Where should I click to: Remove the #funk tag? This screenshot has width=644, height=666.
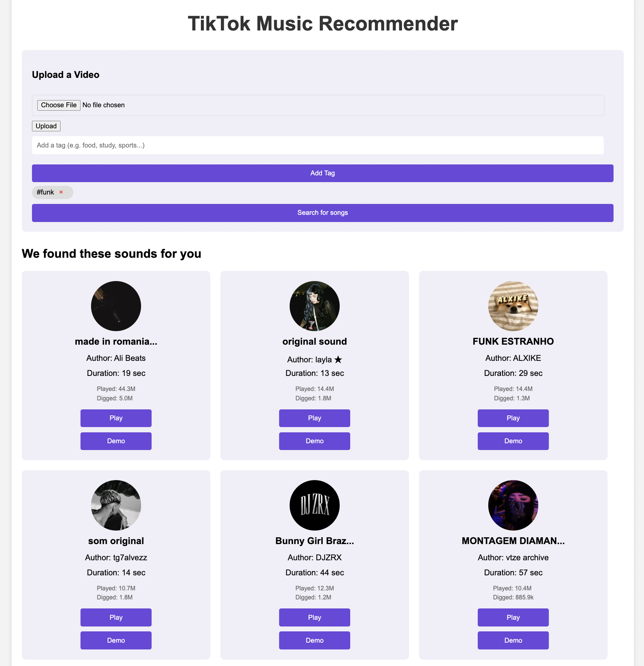click(61, 192)
